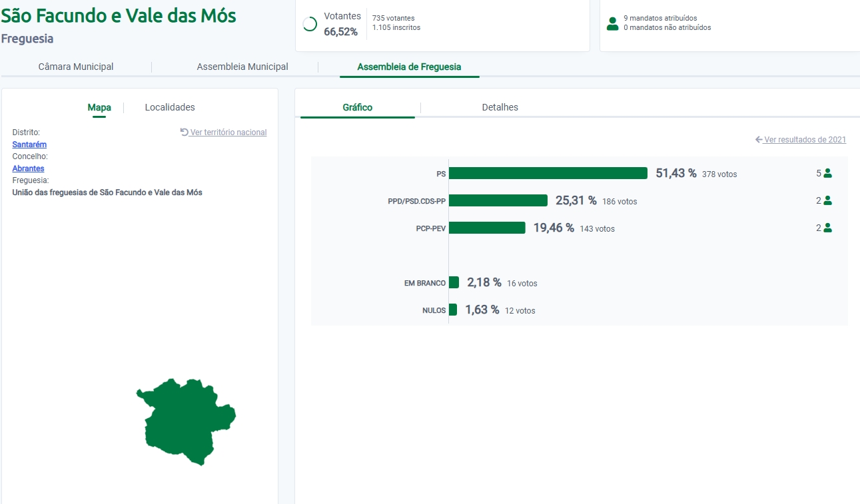Click the PCP-PEV seats person icon

click(x=828, y=228)
